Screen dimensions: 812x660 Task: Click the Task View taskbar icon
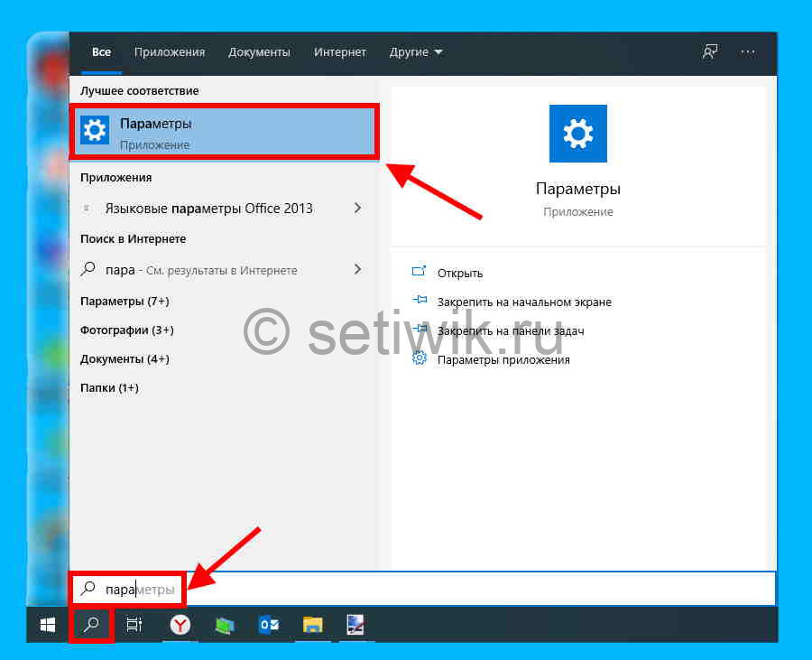point(134,624)
